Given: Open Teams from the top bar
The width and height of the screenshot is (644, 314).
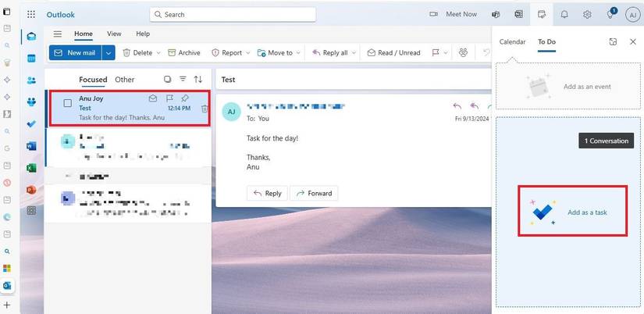Looking at the screenshot, I should [495, 14].
